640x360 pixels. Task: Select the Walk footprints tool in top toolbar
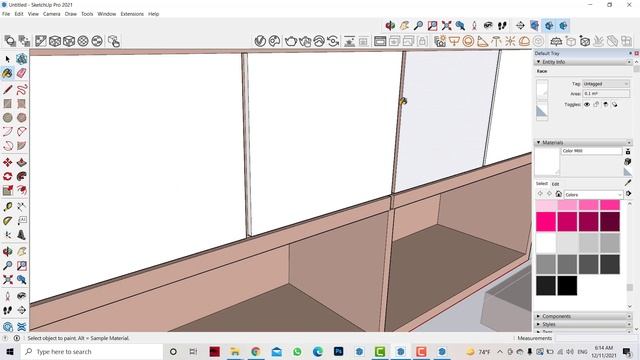502,26
